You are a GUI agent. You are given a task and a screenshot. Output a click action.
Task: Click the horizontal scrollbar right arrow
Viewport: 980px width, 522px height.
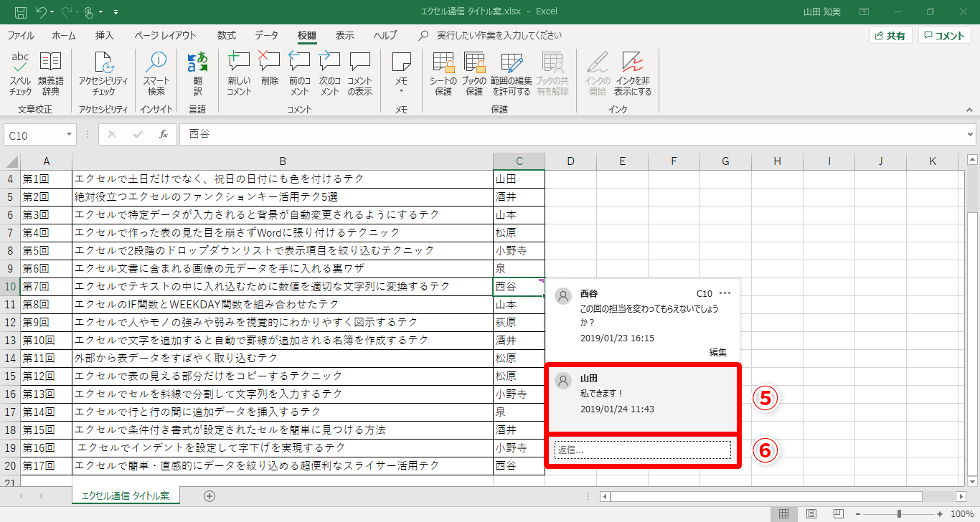pyautogui.click(x=961, y=496)
